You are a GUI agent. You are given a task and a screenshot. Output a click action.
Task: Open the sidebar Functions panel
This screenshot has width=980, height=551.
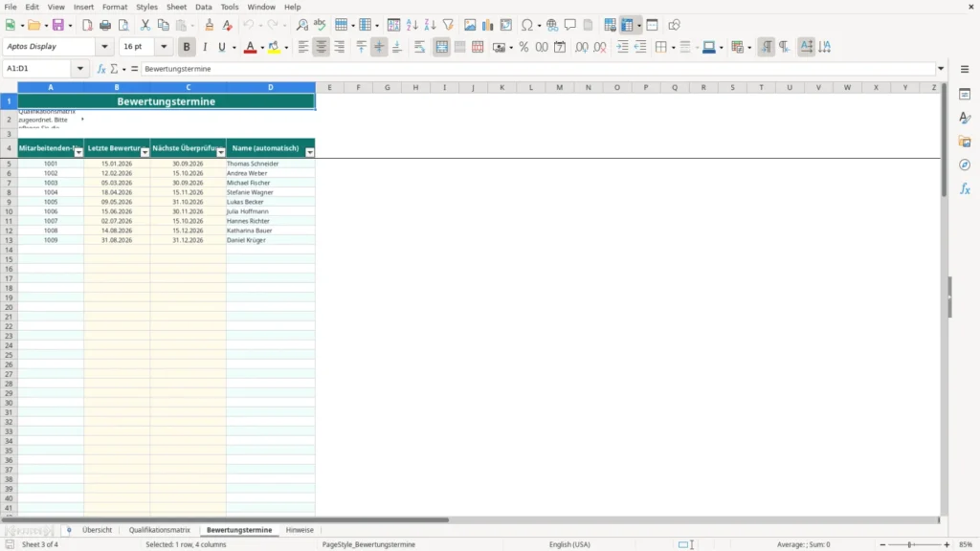[x=965, y=188]
